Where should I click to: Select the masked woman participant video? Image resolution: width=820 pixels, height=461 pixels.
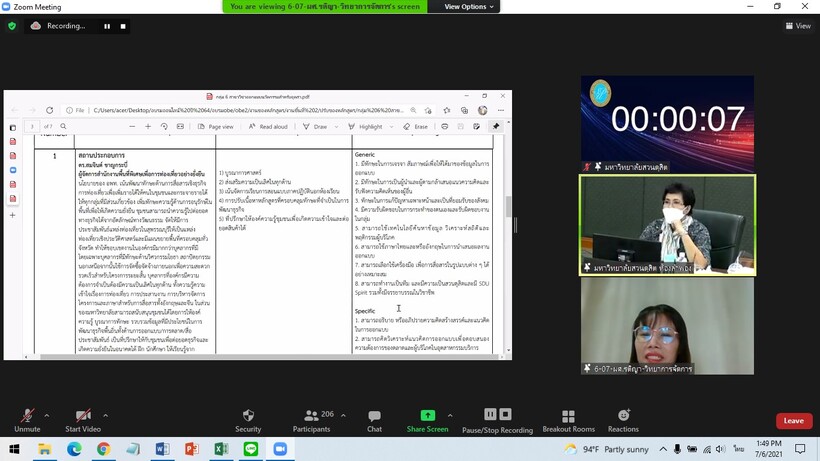[667, 225]
